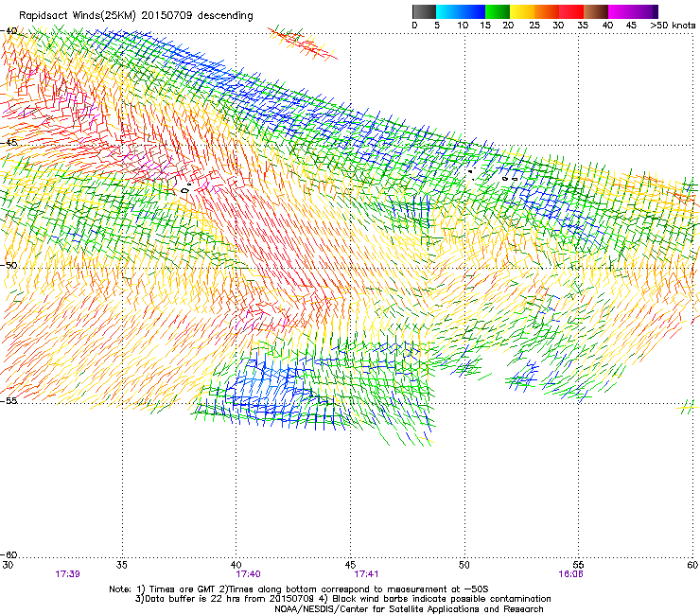Click the gray 0-5 knots legend swatch
Image resolution: width=700 pixels, height=615 pixels.
point(424,11)
